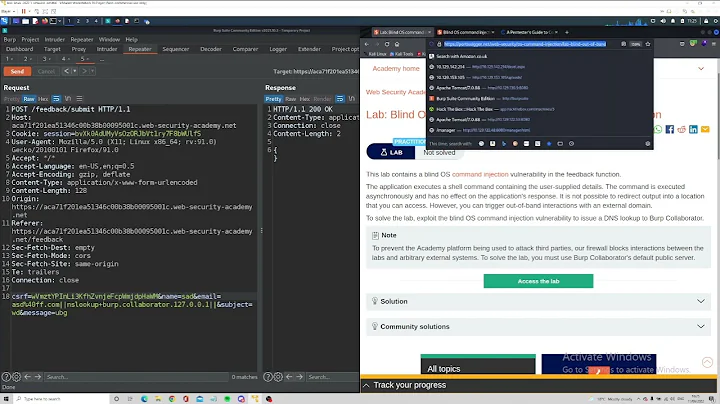Switch to the Extender tab
The width and height of the screenshot is (720, 404).
coord(309,49)
